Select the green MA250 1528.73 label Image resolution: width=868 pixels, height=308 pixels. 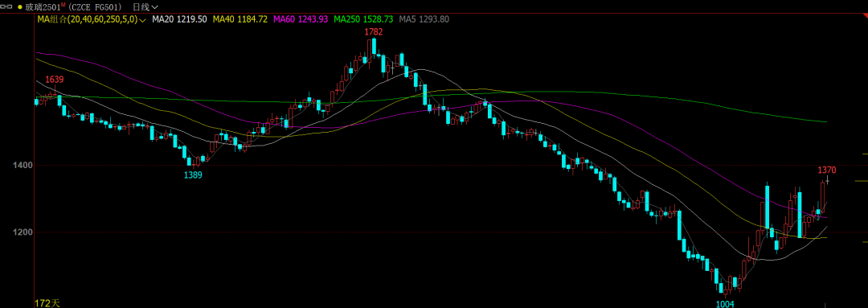pyautogui.click(x=364, y=19)
